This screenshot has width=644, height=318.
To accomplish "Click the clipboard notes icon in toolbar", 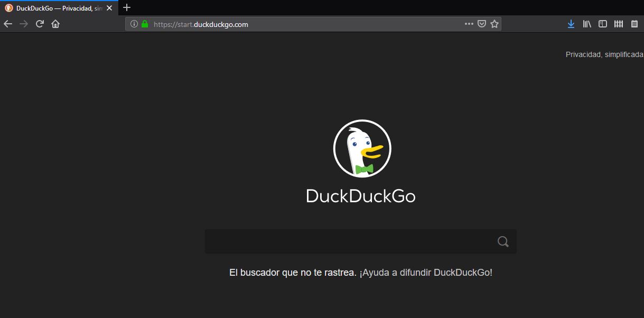I will tap(634, 24).
